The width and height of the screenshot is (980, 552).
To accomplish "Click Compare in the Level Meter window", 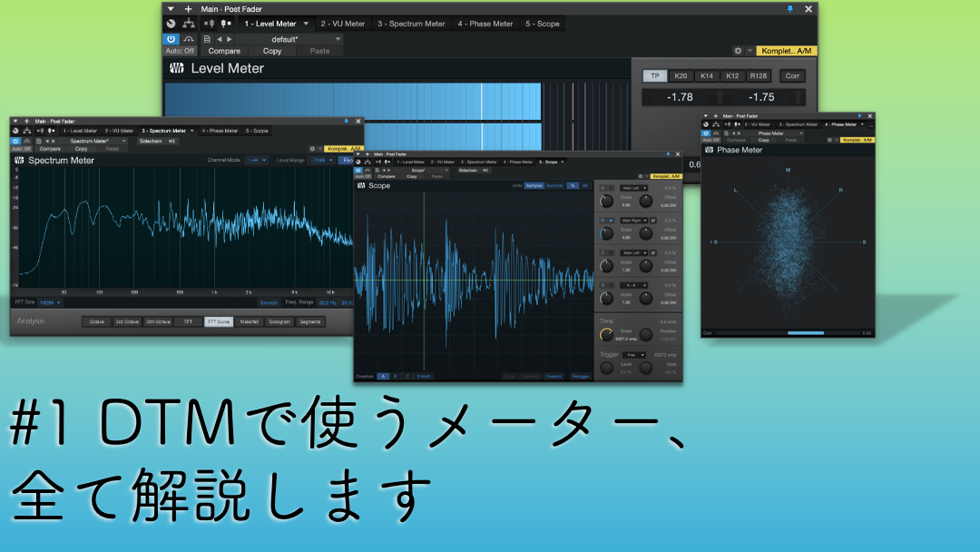I will coord(224,51).
